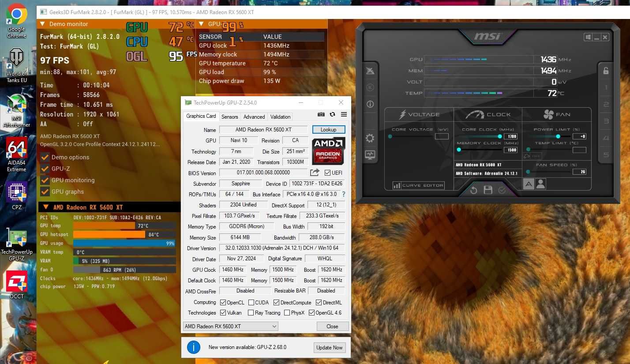Click Afterburner apply checkmark icon
Image resolution: width=630 pixels, height=364 pixels.
pos(502,190)
